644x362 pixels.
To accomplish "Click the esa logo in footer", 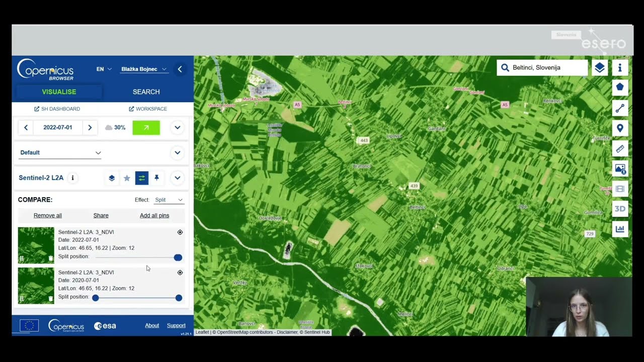I will (x=105, y=326).
